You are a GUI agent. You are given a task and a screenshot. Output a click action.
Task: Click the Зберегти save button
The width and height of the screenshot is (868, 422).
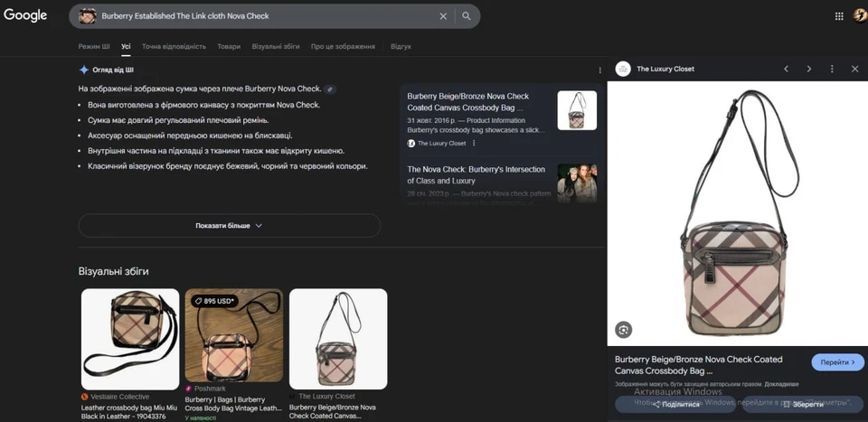[803, 405]
